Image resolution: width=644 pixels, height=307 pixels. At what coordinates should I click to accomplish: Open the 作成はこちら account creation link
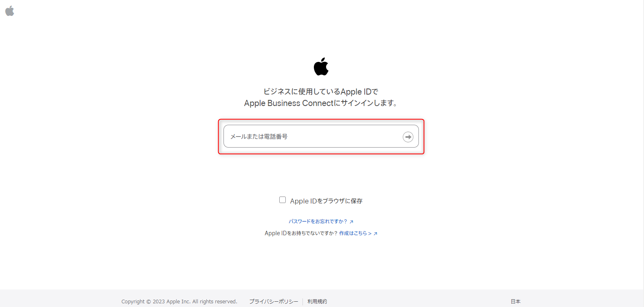[353, 233]
